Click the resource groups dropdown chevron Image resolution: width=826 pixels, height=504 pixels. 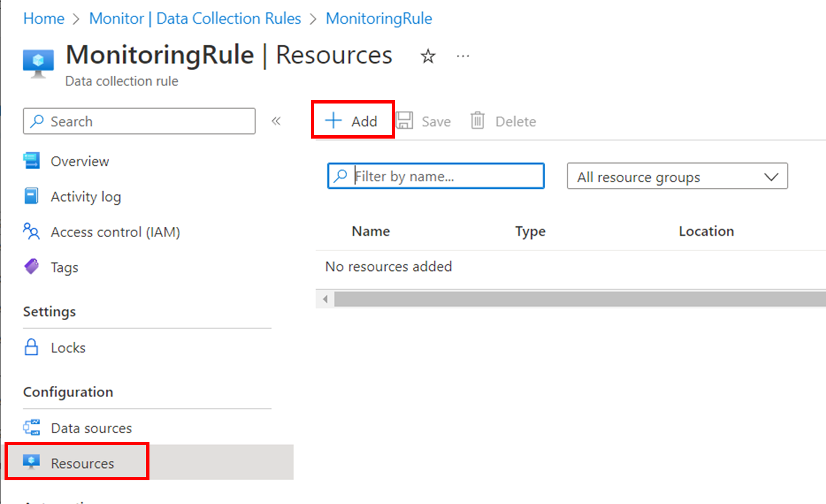[x=771, y=177]
